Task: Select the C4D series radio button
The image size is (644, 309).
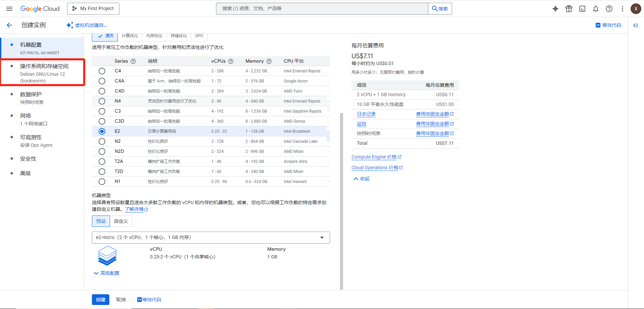Action: coord(102,91)
